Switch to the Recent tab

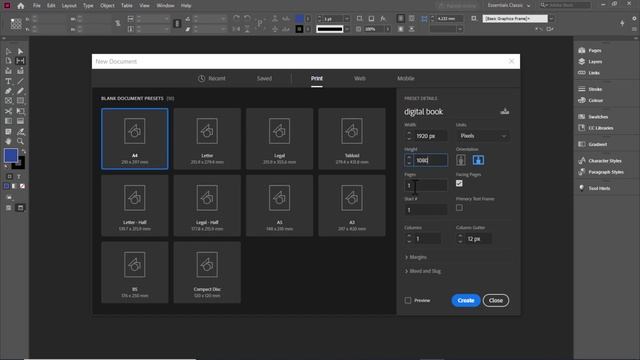tap(212, 78)
